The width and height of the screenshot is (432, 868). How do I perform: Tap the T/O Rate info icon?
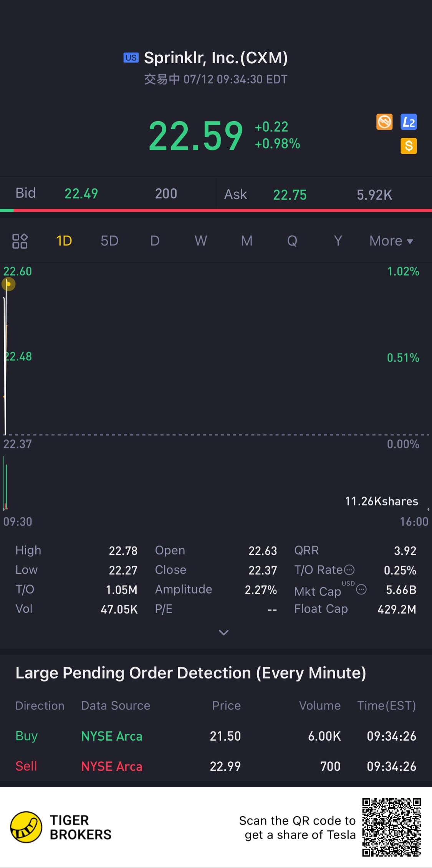349,570
